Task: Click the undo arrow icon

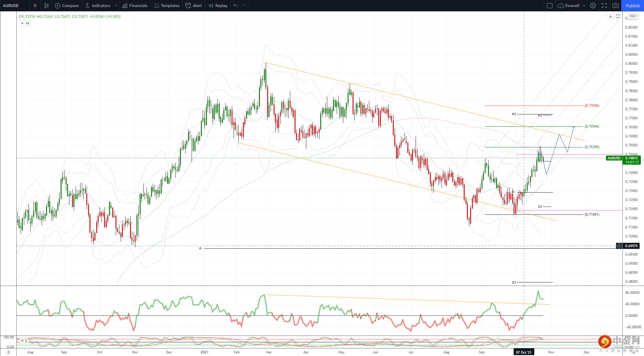Action: pyautogui.click(x=236, y=6)
